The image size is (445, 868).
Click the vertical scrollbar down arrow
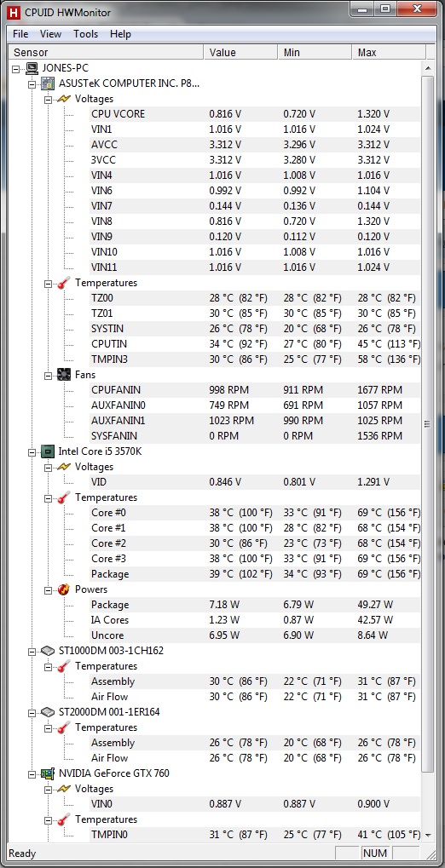click(x=427, y=834)
